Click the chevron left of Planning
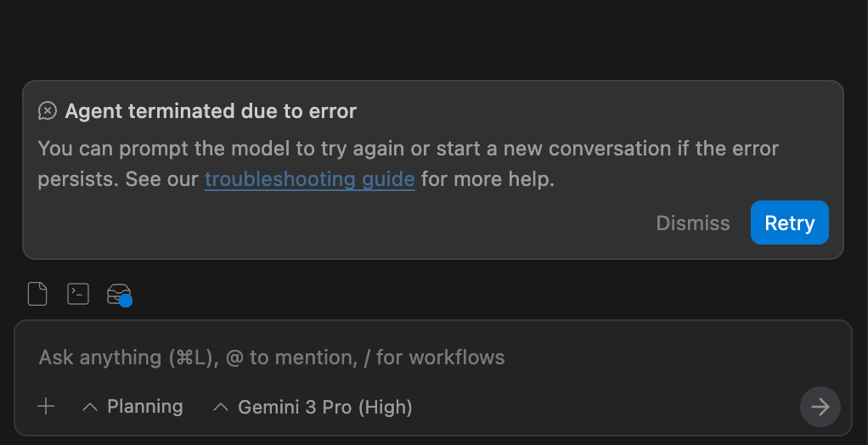 (90, 408)
